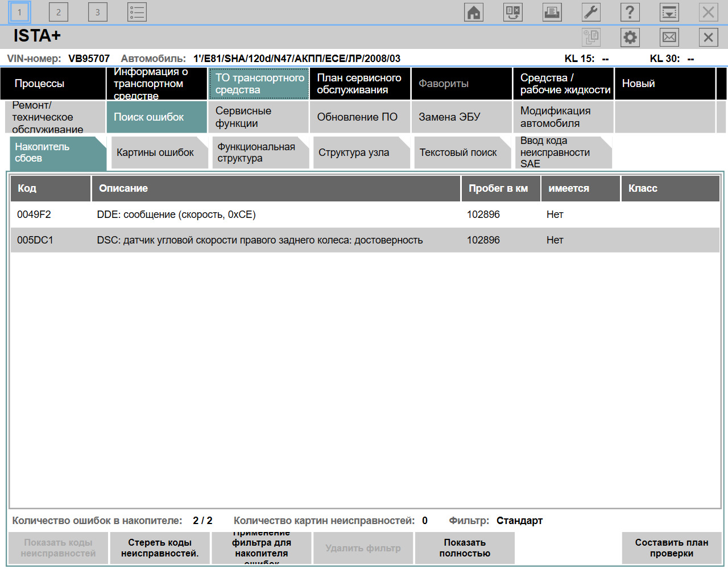Click the compare/switch documents icon
Image resolution: width=728 pixels, height=569 pixels.
coord(513,12)
